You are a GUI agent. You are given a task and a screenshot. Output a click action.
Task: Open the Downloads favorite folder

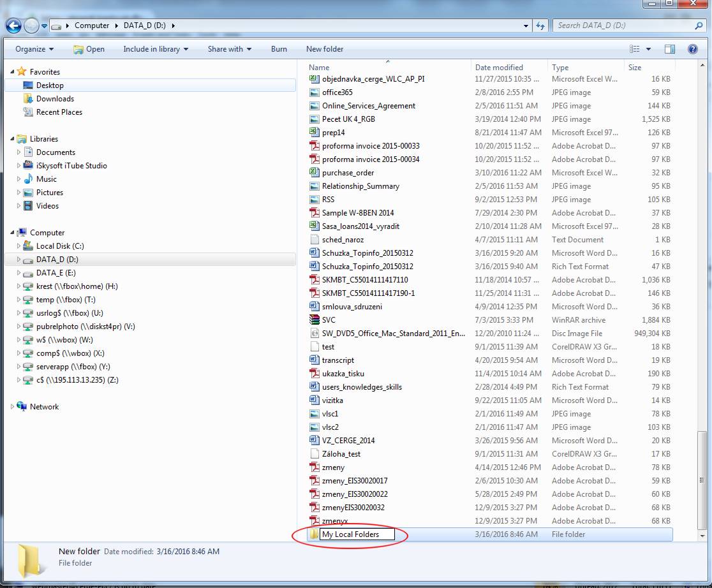[55, 99]
